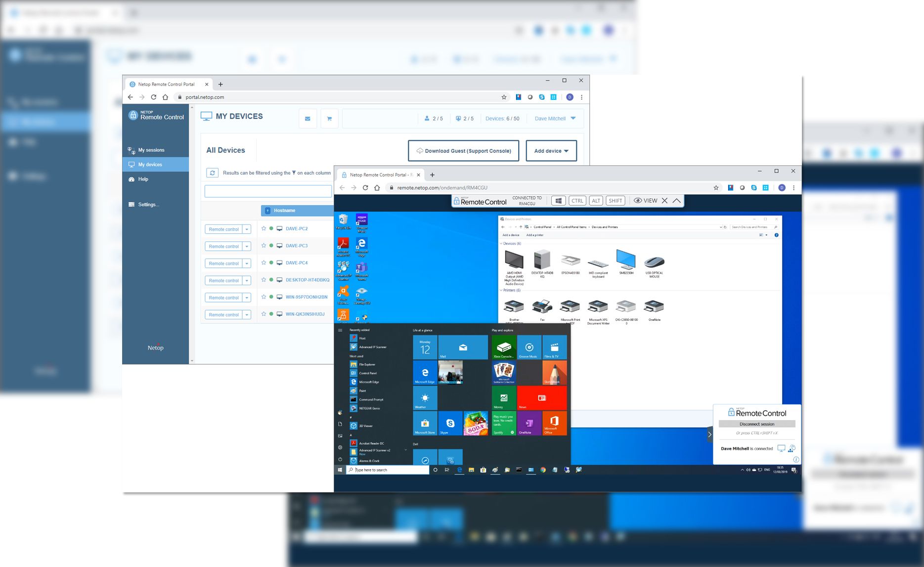Click the device filter input field

[268, 191]
